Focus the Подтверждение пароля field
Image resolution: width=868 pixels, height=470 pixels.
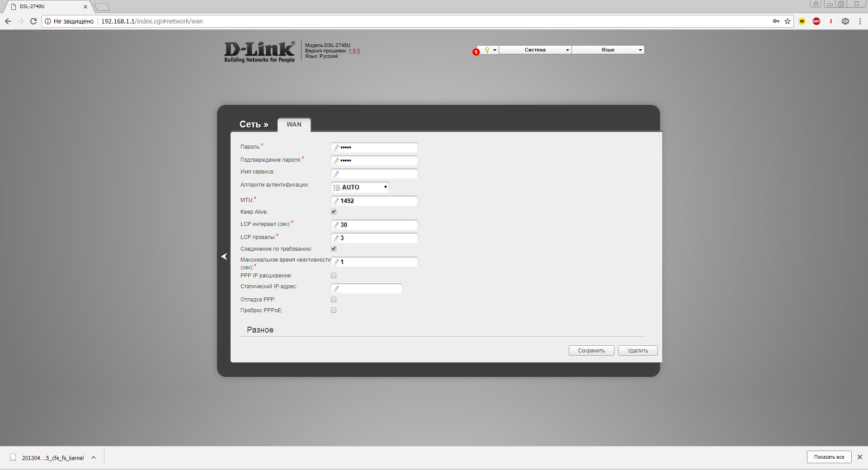[374, 160]
